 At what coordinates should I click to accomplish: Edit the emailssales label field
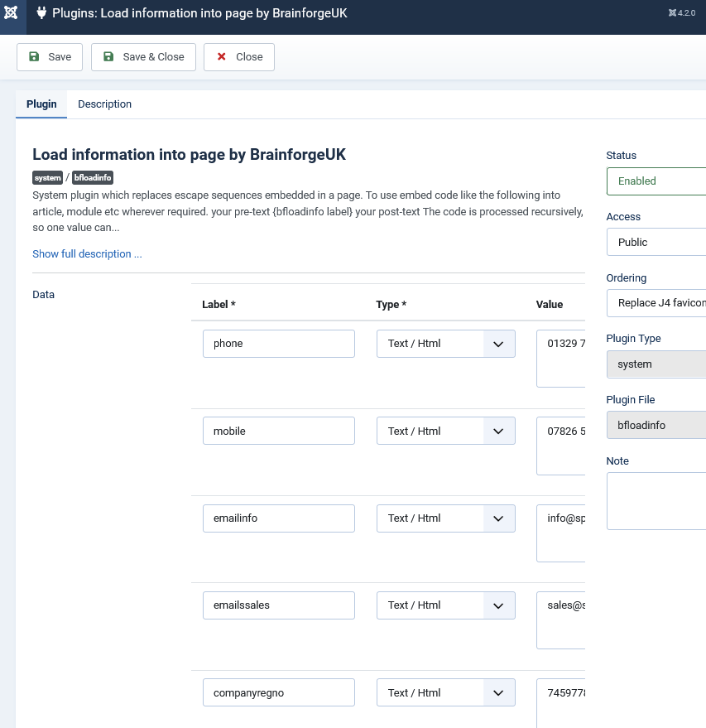pyautogui.click(x=279, y=605)
